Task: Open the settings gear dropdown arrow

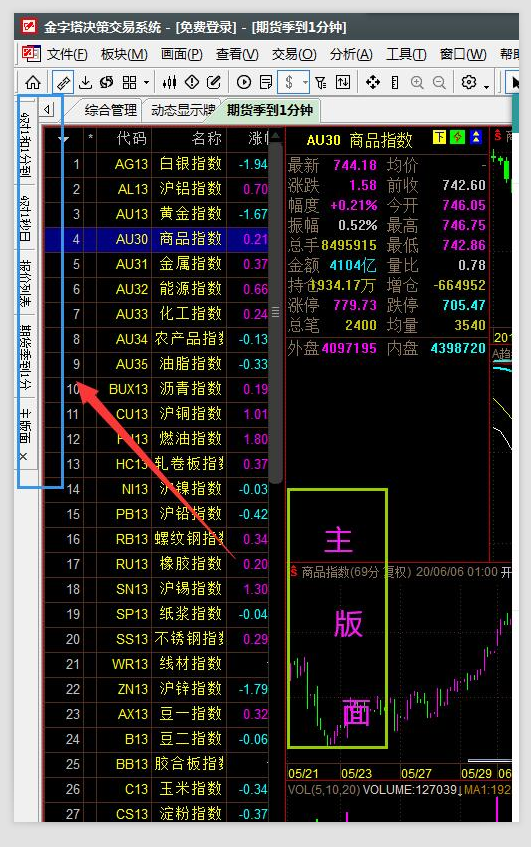Action: pos(486,86)
